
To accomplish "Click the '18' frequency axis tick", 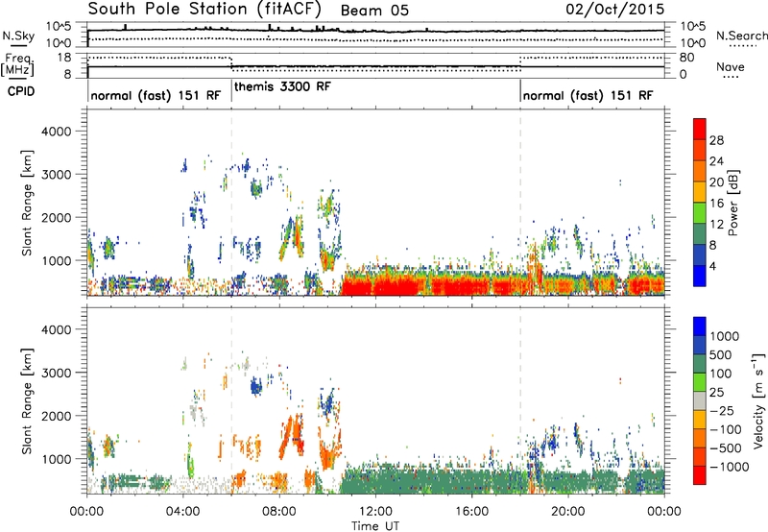I will click(x=64, y=58).
